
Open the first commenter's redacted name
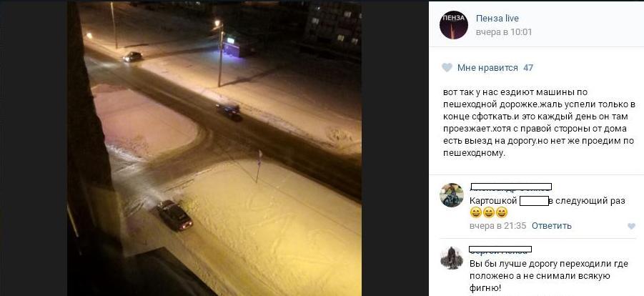tap(510, 188)
